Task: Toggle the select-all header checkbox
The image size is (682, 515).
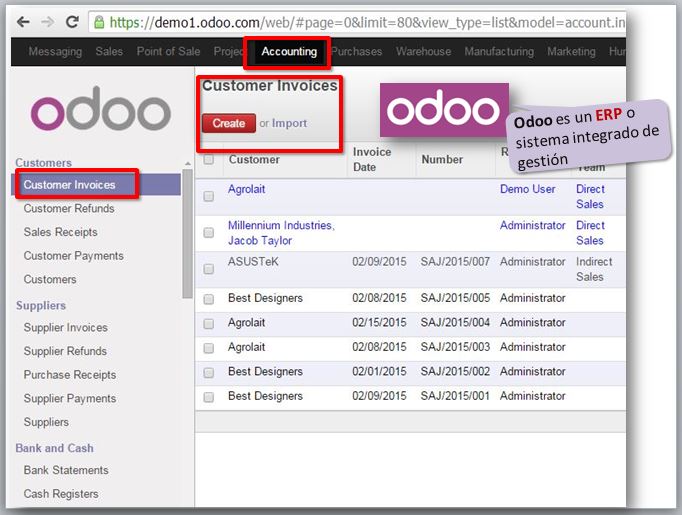Action: 209,159
